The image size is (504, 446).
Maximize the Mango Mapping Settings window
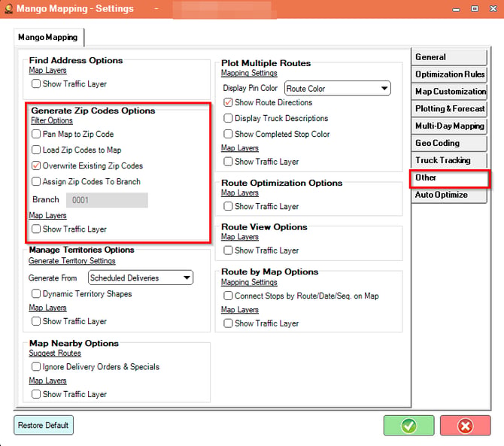(475, 9)
